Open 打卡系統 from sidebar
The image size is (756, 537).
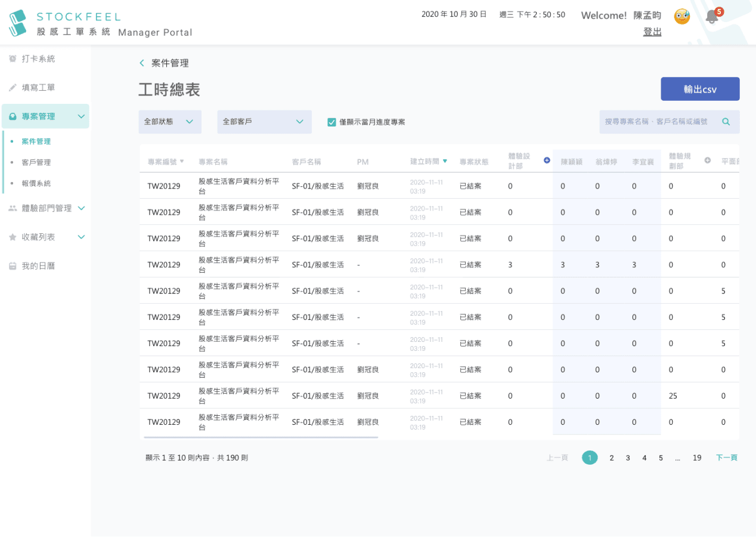tap(38, 58)
